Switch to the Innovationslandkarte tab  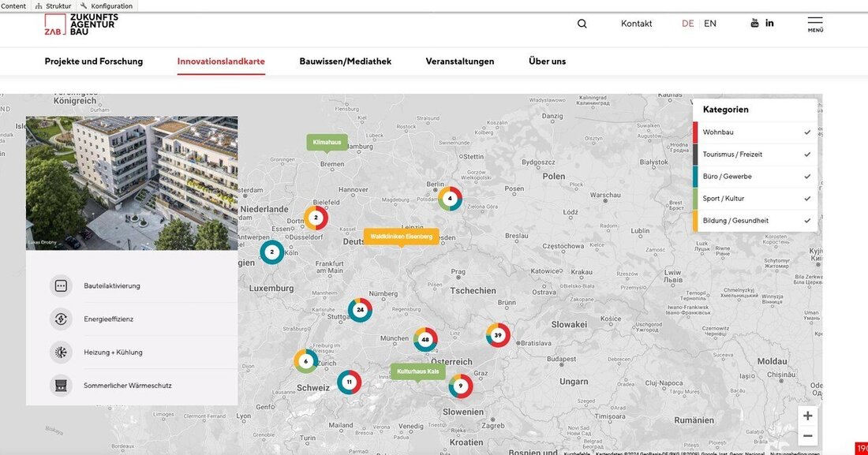pos(221,61)
